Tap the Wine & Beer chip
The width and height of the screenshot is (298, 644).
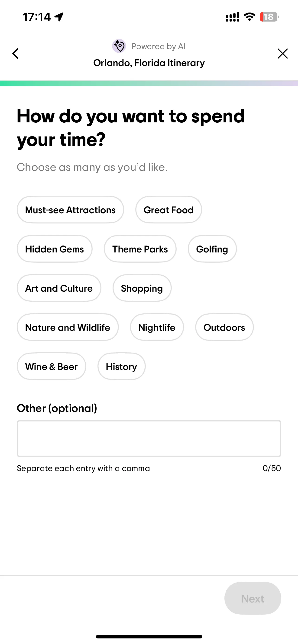coord(52,367)
